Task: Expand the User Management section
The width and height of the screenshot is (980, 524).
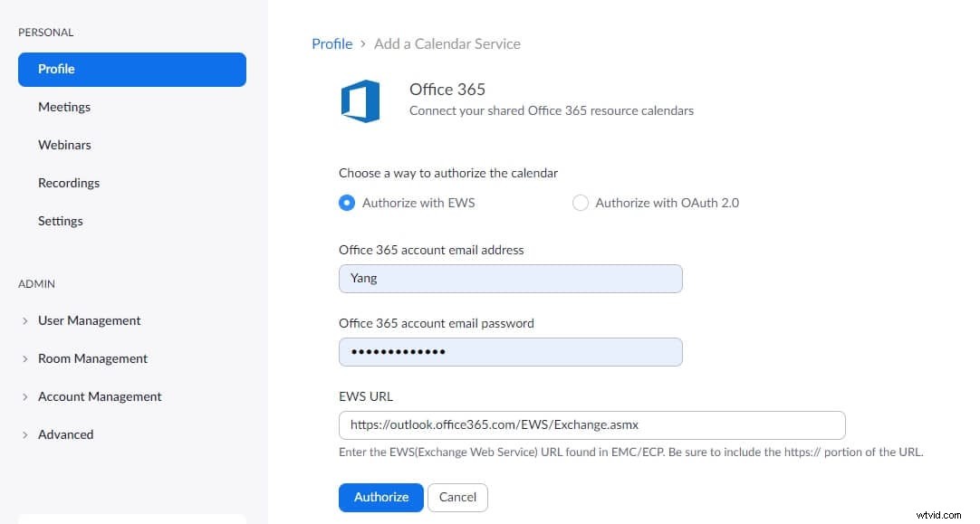Action: pos(90,320)
